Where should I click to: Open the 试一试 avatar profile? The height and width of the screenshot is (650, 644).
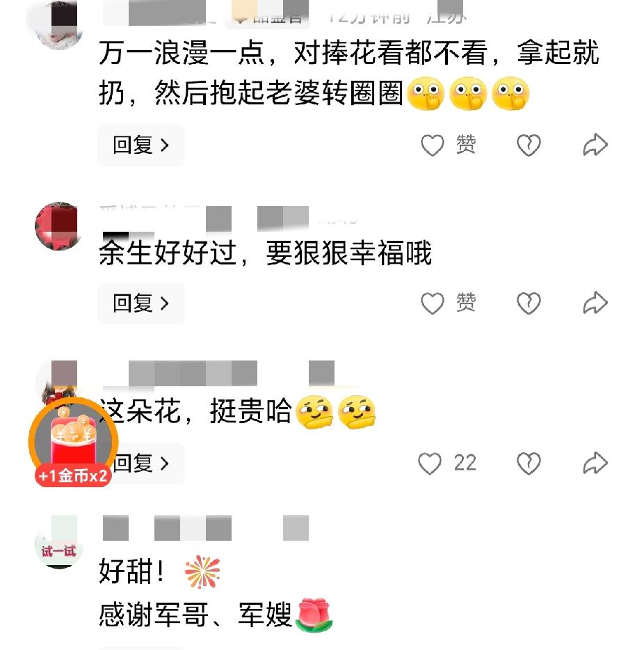click(x=58, y=543)
